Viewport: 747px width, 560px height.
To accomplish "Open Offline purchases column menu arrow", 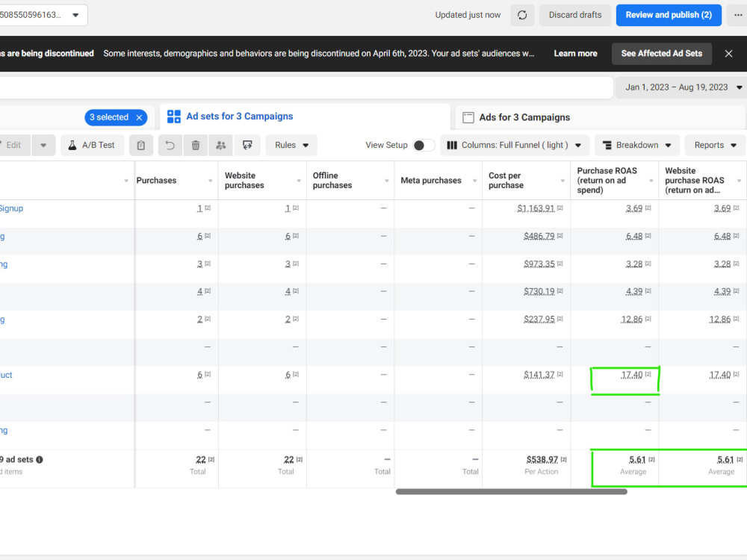I will click(x=387, y=181).
